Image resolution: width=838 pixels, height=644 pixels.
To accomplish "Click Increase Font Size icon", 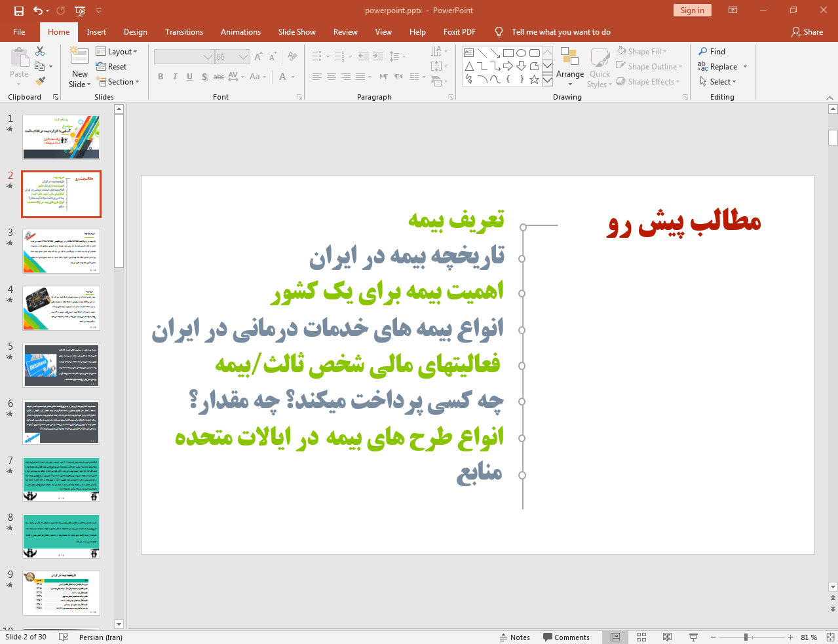I will (258, 57).
